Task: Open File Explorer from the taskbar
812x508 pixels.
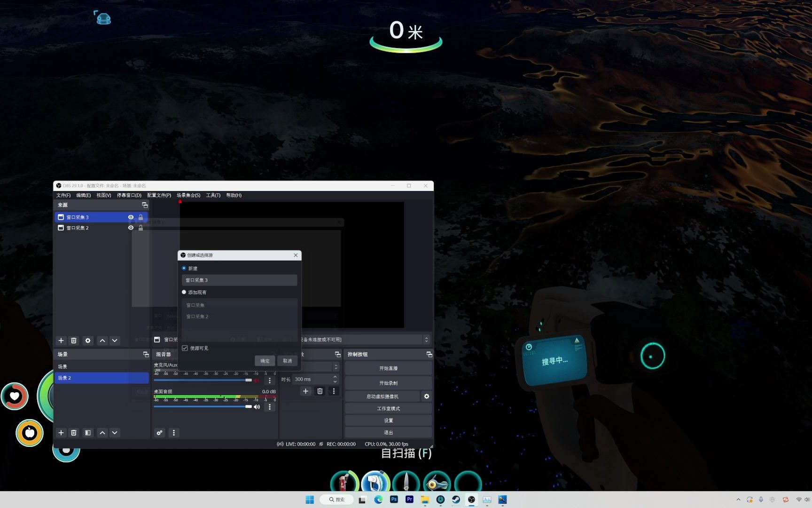Action: (425, 500)
